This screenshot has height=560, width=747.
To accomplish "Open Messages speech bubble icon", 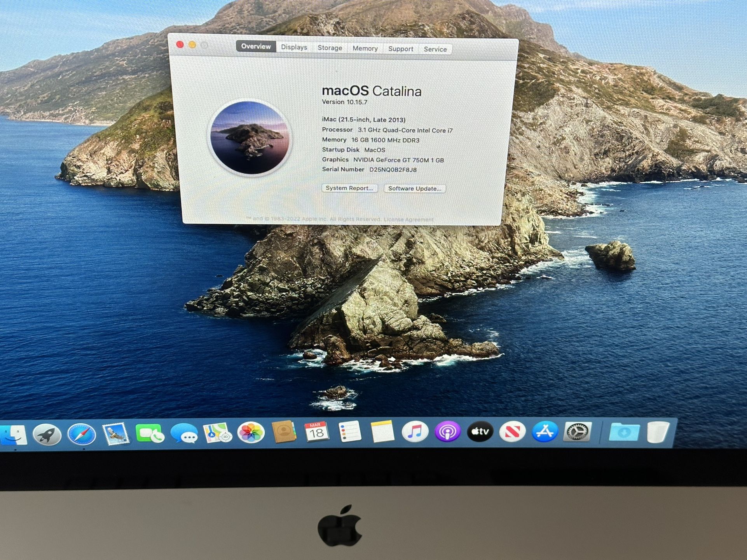I will click(184, 433).
